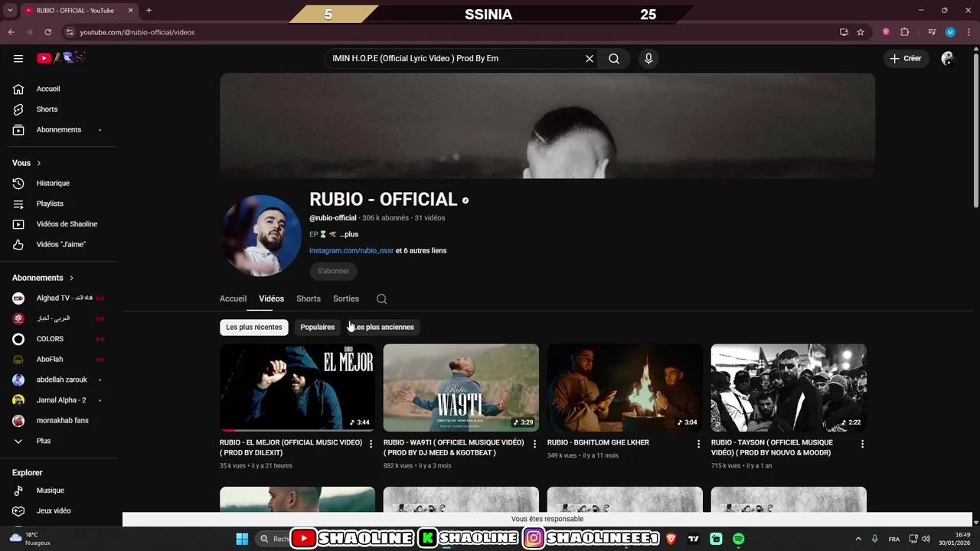Start voice search with microphone icon
This screenshot has width=980, height=551.
pyautogui.click(x=648, y=58)
